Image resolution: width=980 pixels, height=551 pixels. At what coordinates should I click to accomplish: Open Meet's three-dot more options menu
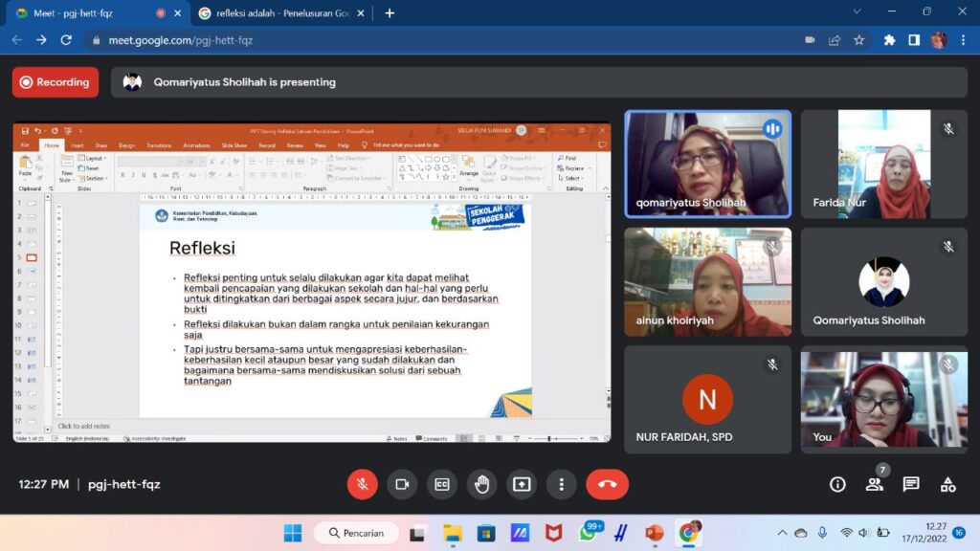click(x=562, y=484)
